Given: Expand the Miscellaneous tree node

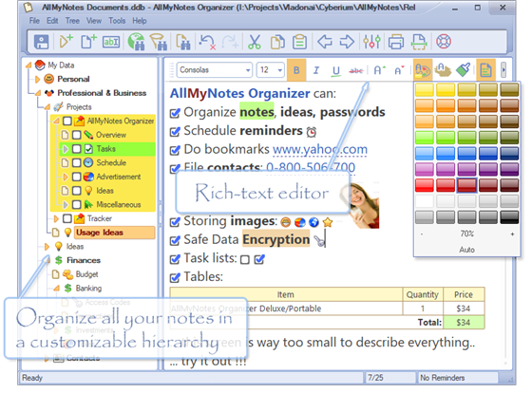Looking at the screenshot, I should click(x=66, y=204).
